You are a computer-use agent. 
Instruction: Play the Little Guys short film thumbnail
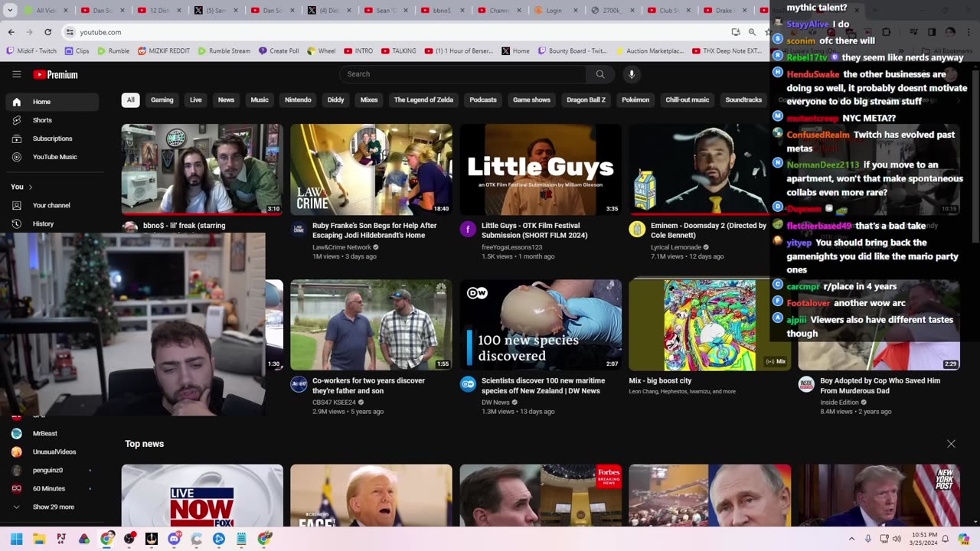coord(541,169)
